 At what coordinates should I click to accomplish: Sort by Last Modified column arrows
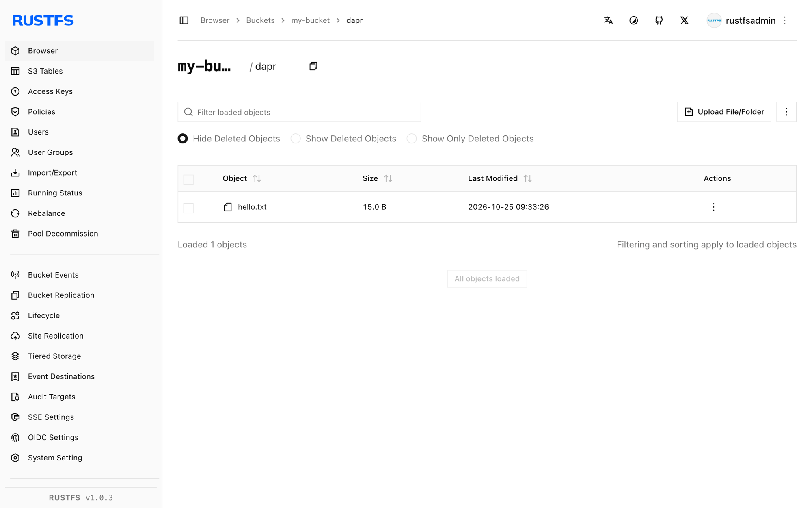click(527, 178)
